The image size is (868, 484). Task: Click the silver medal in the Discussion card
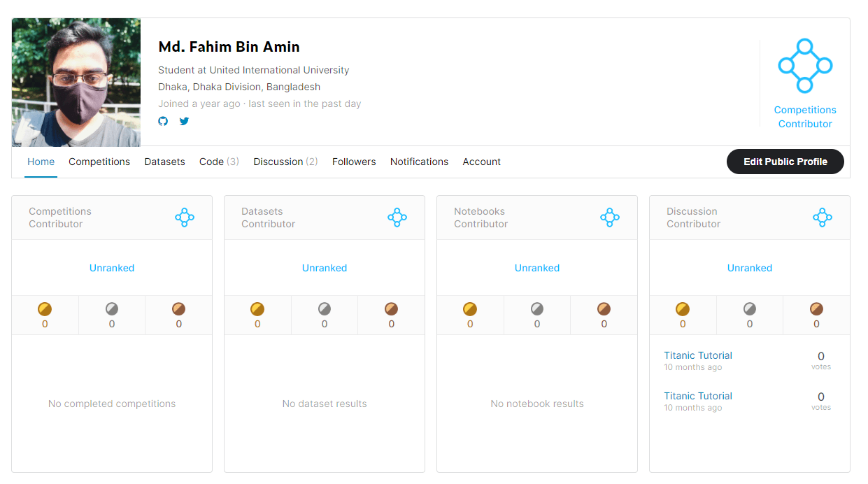point(750,309)
